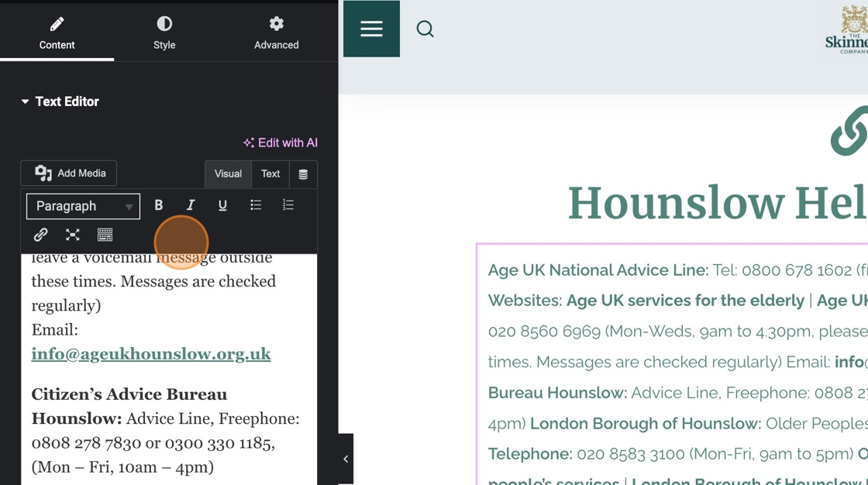Click the site search icon
The height and width of the screenshot is (485, 868).
click(425, 29)
